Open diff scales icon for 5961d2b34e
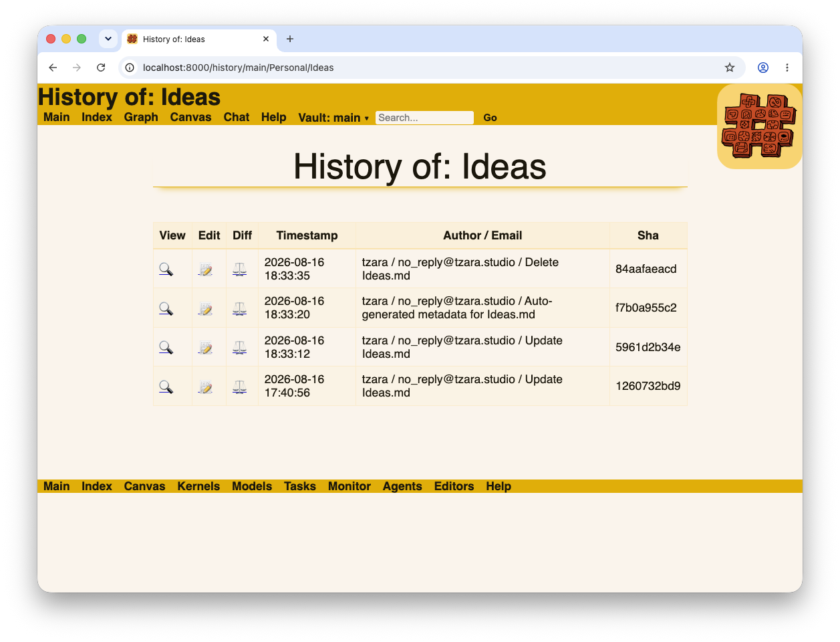This screenshot has width=840, height=642. click(x=240, y=348)
